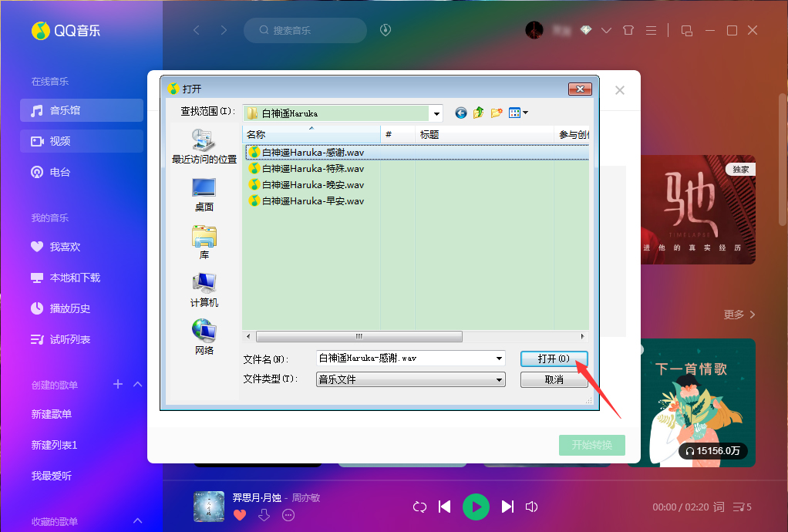Viewport: 788px width, 532px height.
Task: Open the 查找范围 location dropdown
Action: (436, 112)
